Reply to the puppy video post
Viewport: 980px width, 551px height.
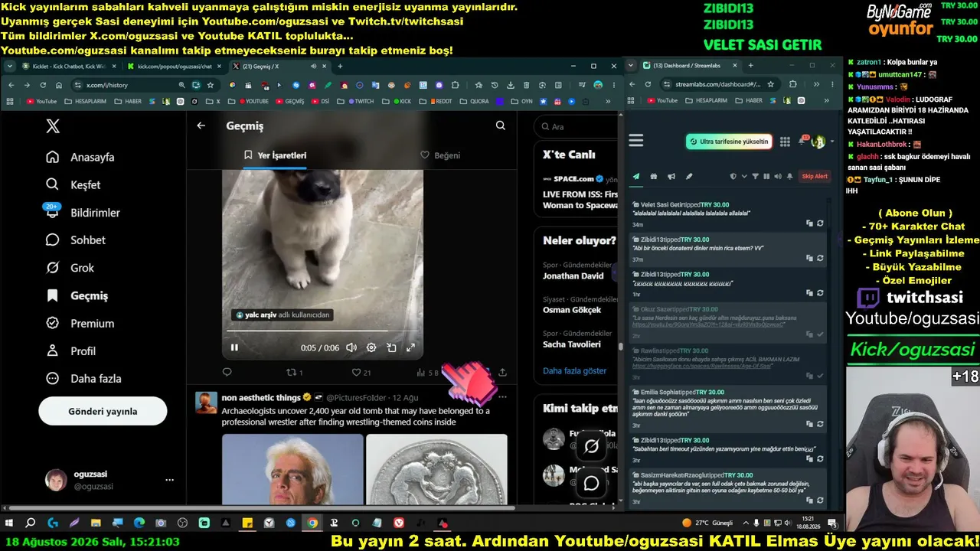tap(227, 373)
